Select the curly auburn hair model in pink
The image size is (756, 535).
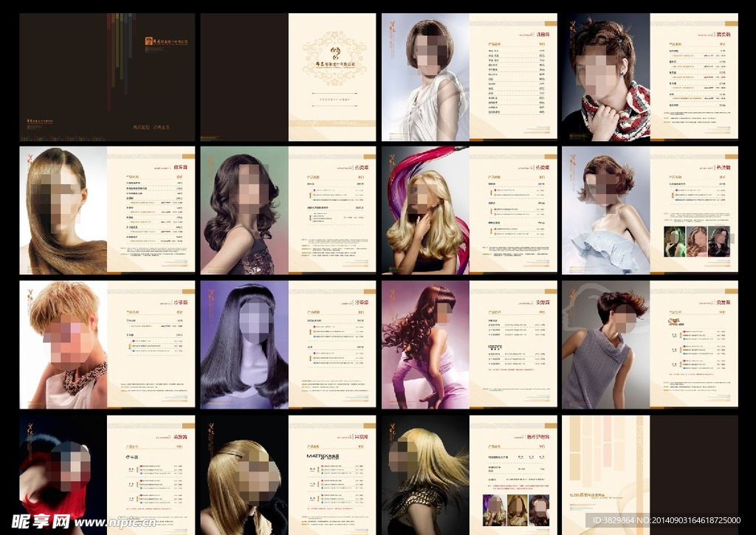tap(425, 344)
